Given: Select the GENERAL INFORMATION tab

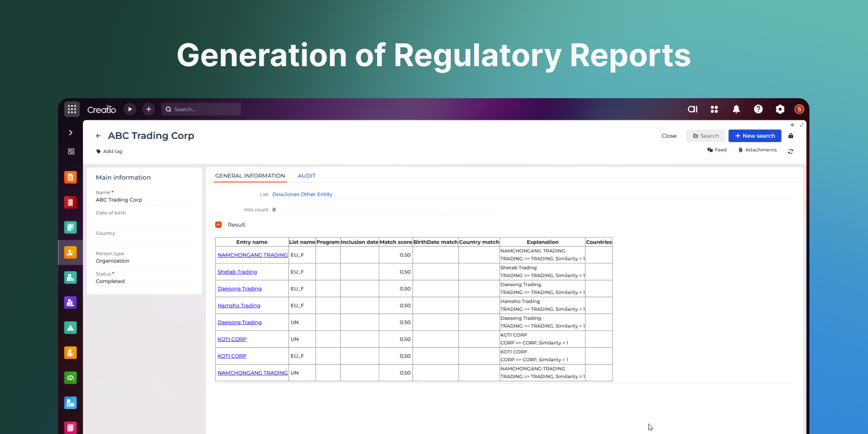Looking at the screenshot, I should 250,176.
